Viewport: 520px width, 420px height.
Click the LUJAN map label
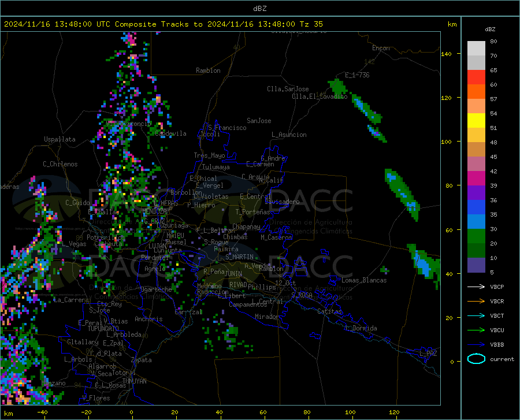(x=157, y=246)
